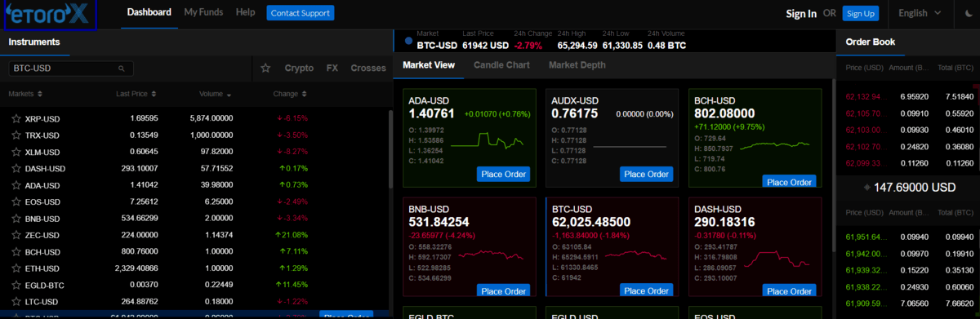Favorite XRP-USD with its star
Screen dimensions: 980x319
point(16,118)
